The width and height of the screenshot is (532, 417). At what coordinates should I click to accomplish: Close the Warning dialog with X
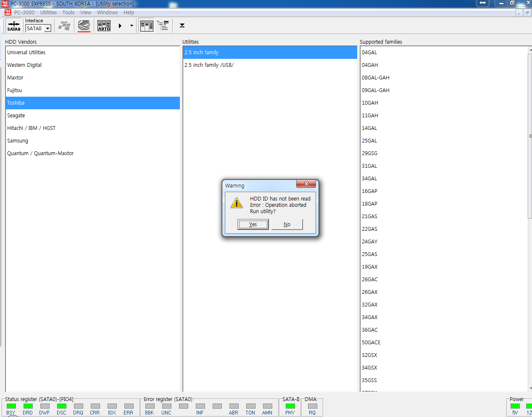pos(306,184)
